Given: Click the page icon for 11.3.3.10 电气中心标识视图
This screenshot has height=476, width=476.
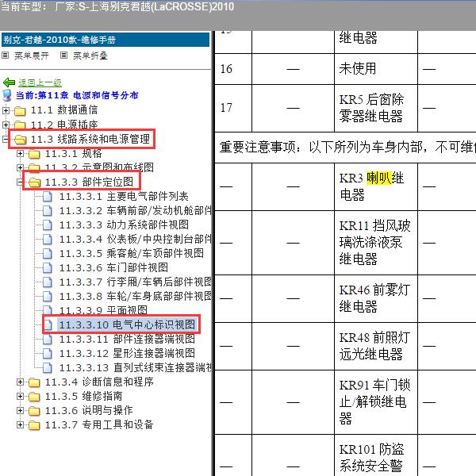Looking at the screenshot, I should tap(48, 325).
